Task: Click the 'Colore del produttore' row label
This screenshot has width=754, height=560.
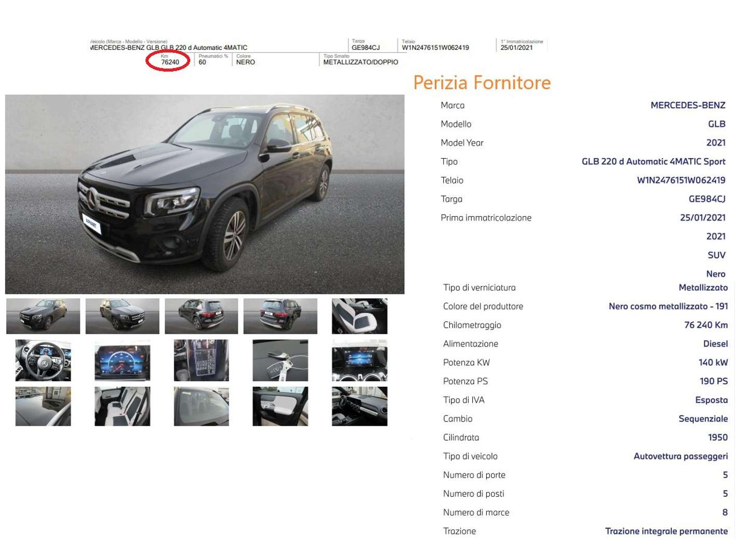Action: (483, 306)
